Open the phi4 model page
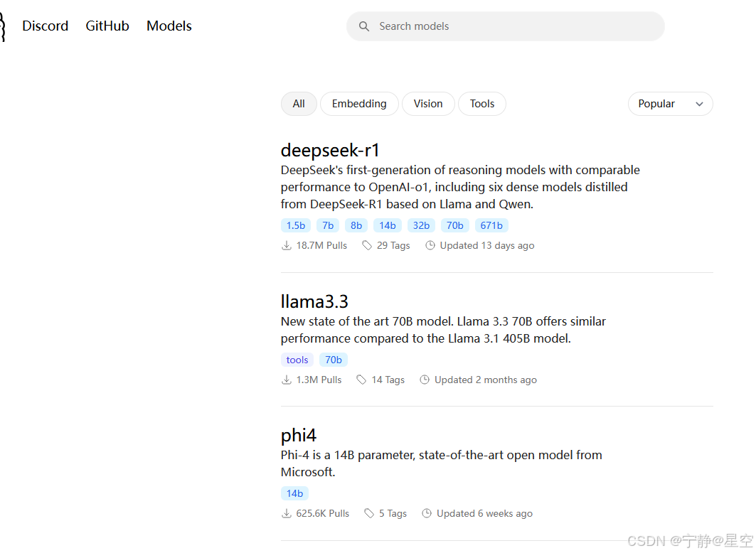This screenshot has width=756, height=553. [299, 436]
